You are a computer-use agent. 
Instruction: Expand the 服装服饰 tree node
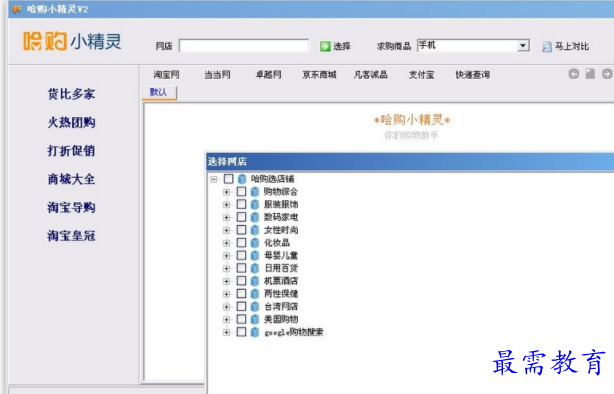click(x=226, y=205)
